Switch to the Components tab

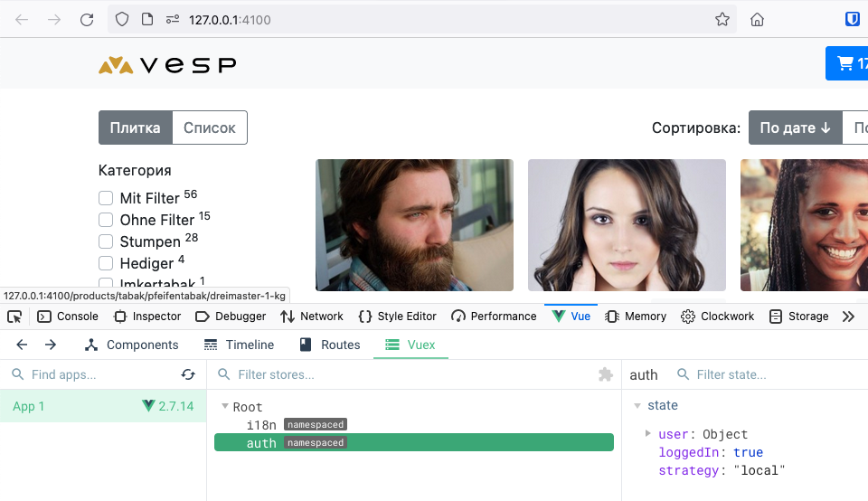131,345
